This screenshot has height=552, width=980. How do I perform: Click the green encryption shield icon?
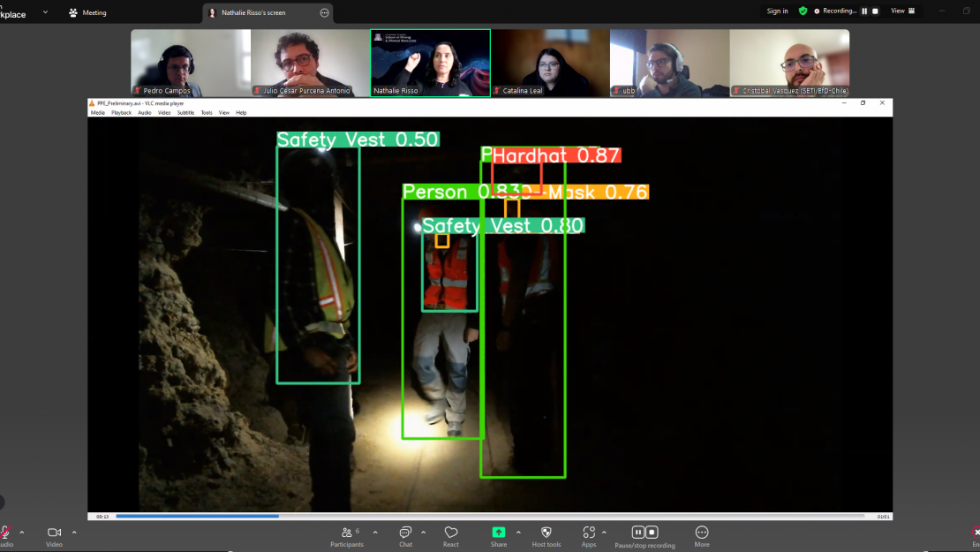[803, 11]
